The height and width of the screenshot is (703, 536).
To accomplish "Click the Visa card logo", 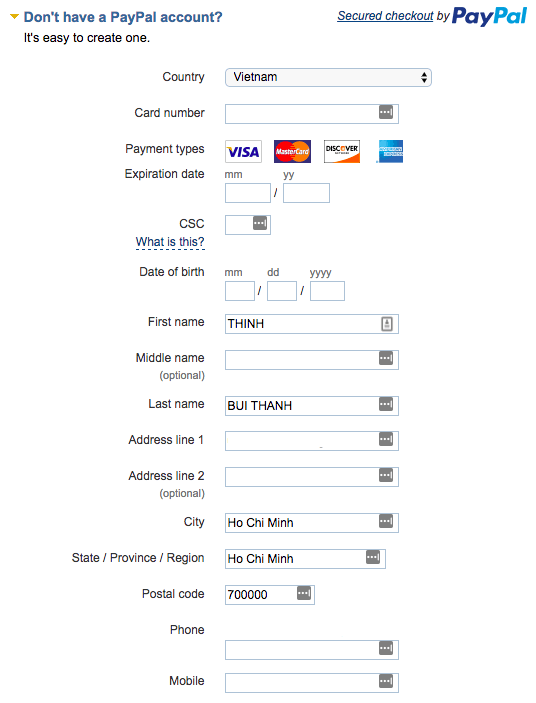I will click(243, 152).
